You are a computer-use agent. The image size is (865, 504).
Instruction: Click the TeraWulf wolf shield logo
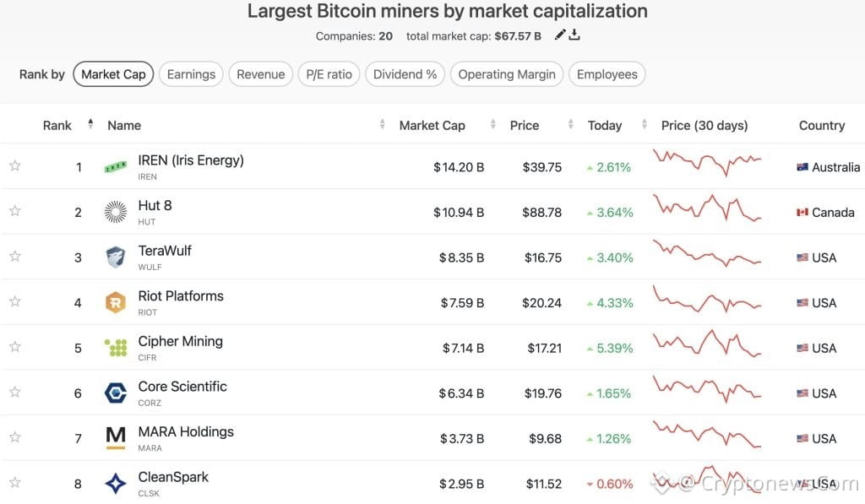(x=115, y=257)
